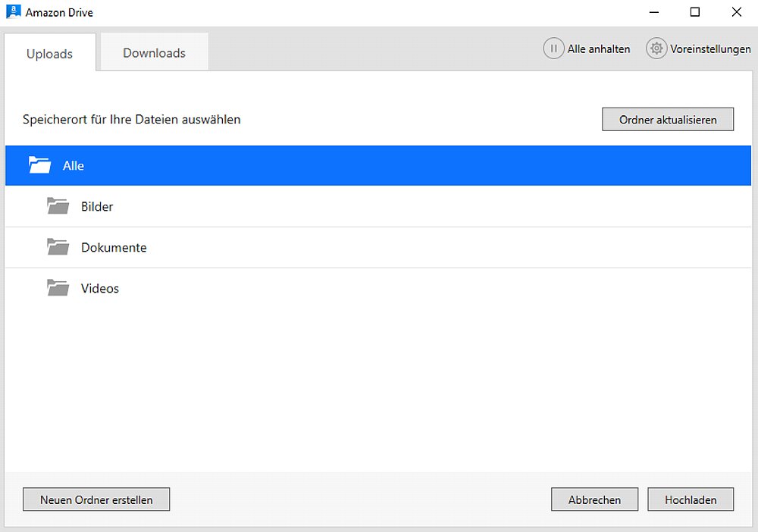Refresh folders with Ordner aktualisieren

click(668, 119)
